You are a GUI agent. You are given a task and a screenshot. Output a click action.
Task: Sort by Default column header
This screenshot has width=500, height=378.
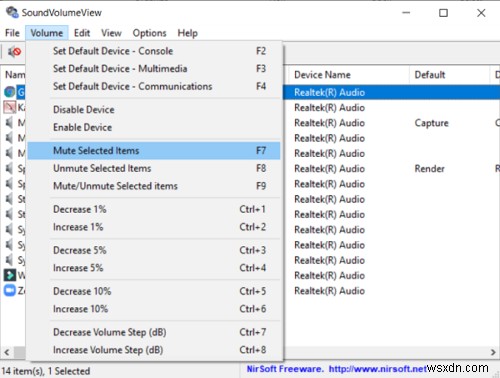coord(449,75)
